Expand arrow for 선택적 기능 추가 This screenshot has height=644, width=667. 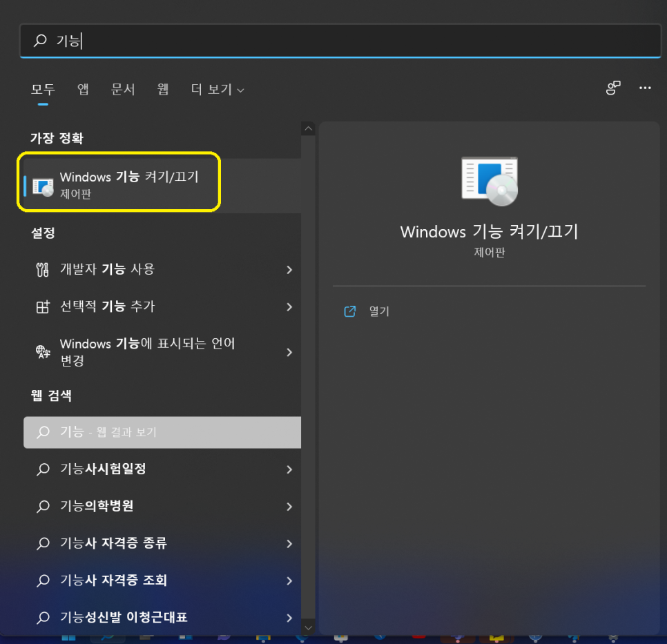pyautogui.click(x=289, y=306)
